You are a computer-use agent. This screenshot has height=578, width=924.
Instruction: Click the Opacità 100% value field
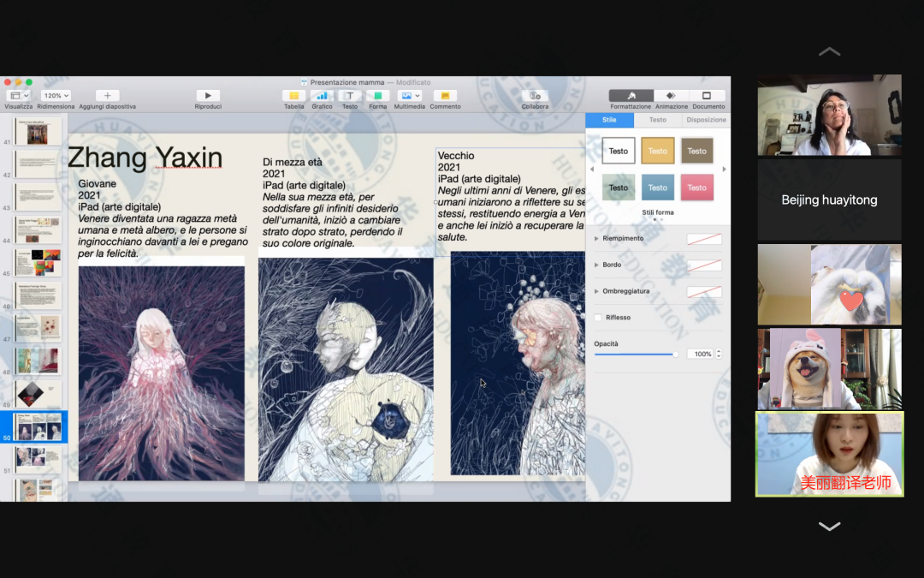(700, 354)
